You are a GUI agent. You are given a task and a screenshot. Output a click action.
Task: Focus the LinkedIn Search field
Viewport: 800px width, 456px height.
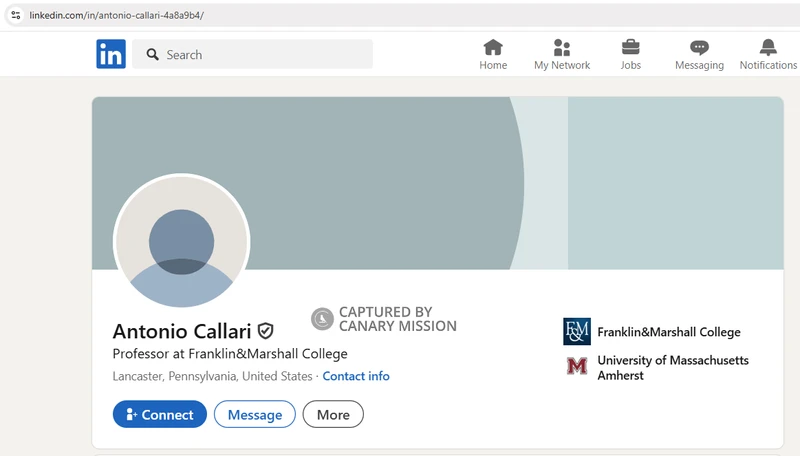click(252, 54)
